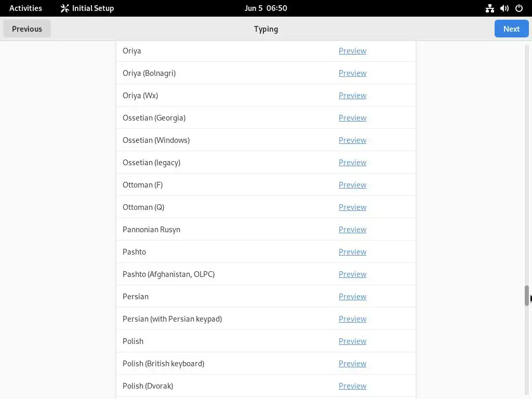Viewport: 532px width, 399px height.
Task: Choose the Ottoman (Q) layout
Action: 143,207
